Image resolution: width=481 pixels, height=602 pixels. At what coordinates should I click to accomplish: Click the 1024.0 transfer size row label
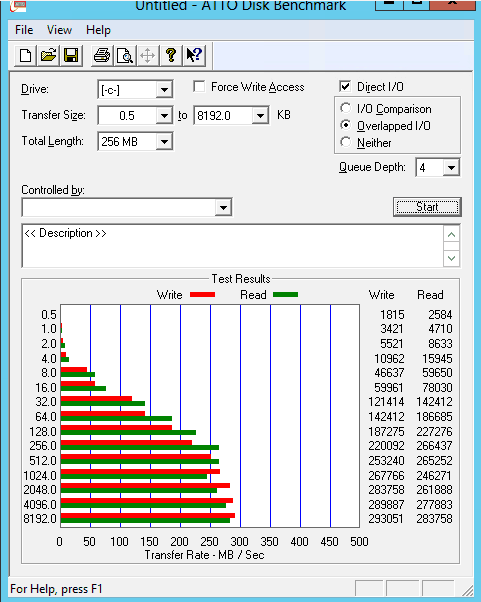click(40, 475)
